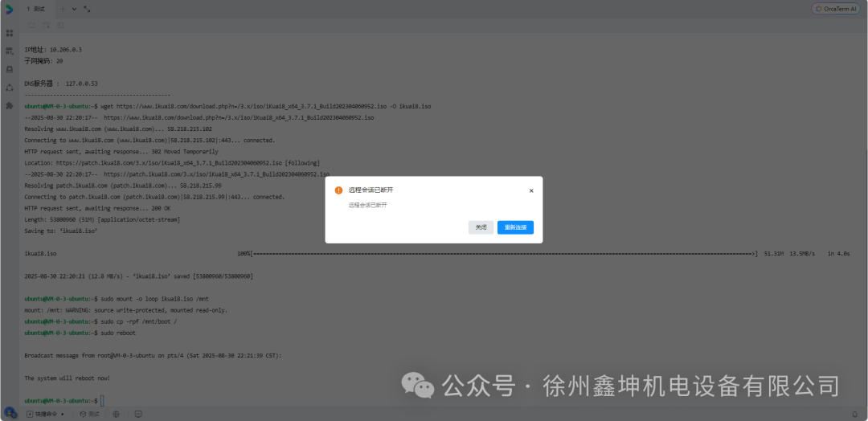Dismiss the dialog with the X icon
Image resolution: width=868 pixels, height=421 pixels.
coord(531,191)
